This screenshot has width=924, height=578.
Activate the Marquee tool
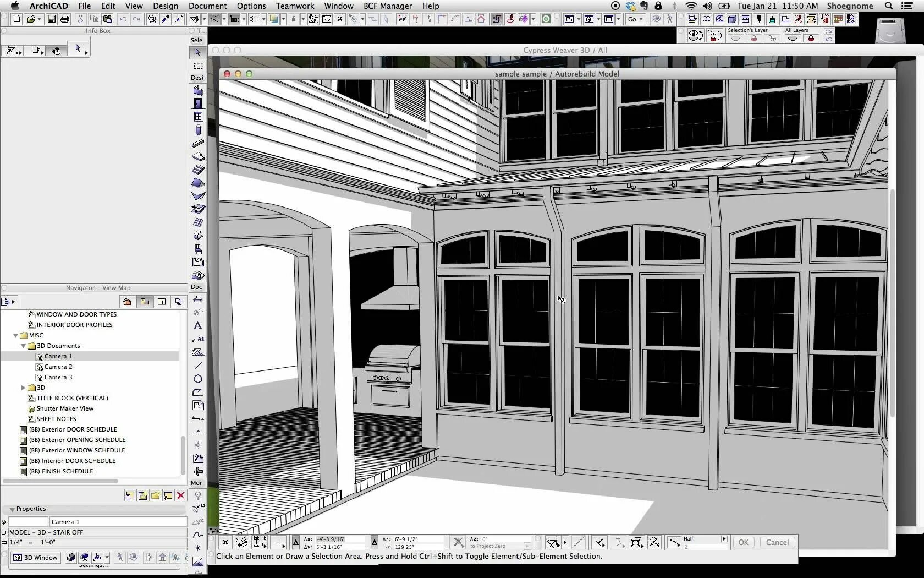[198, 66]
